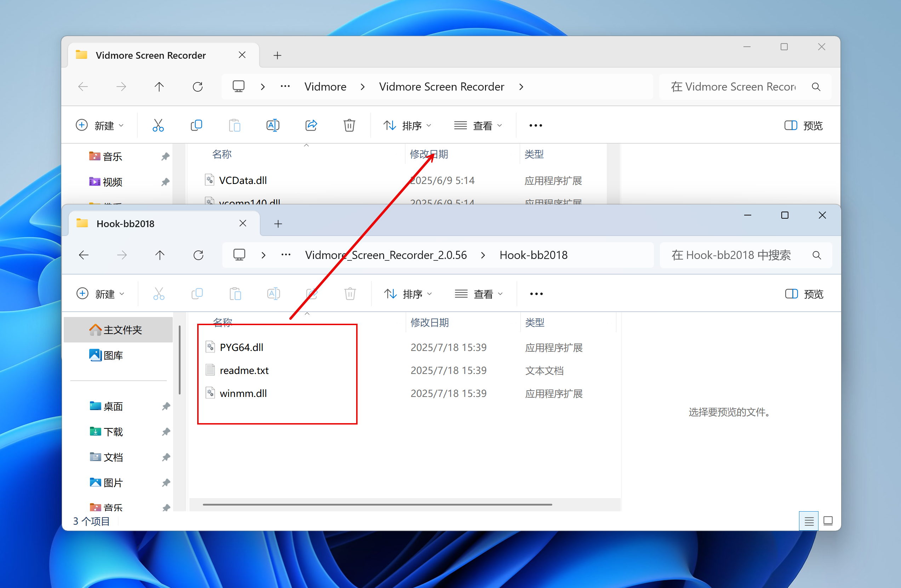Go up one level from Hook-bb2018 folder
Image resolution: width=901 pixels, height=588 pixels.
[160, 255]
